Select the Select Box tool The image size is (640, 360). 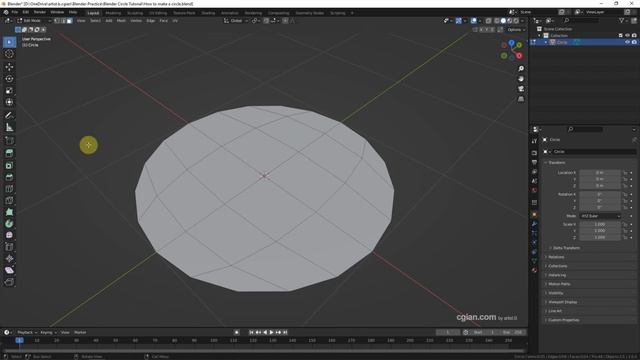click(9, 42)
